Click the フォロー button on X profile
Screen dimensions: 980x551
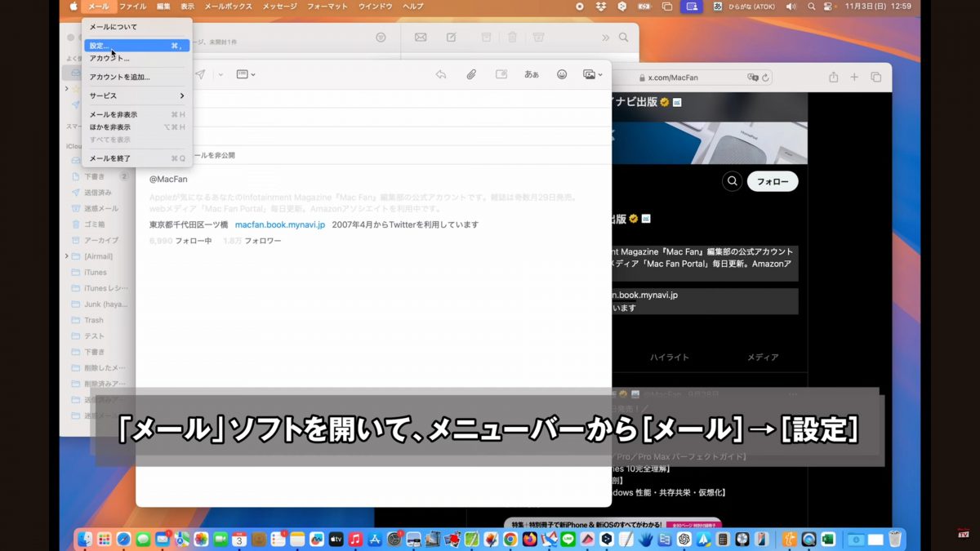point(773,181)
